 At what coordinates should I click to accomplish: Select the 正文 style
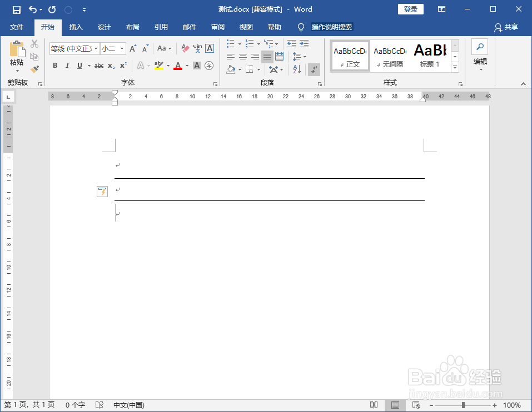(350, 56)
